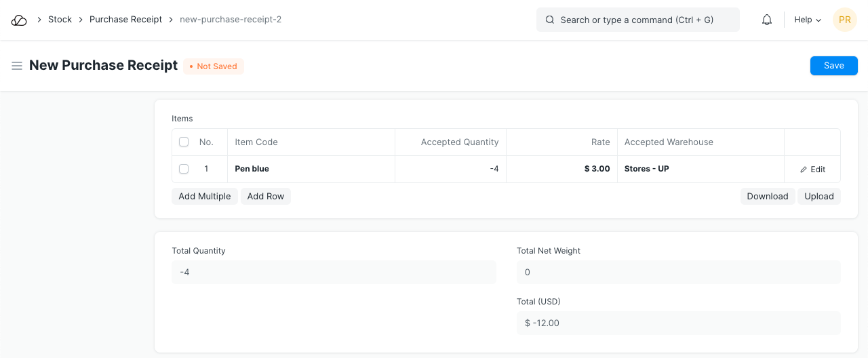
Task: Edit Accepted Quantity cell showing -4
Action: (x=450, y=169)
